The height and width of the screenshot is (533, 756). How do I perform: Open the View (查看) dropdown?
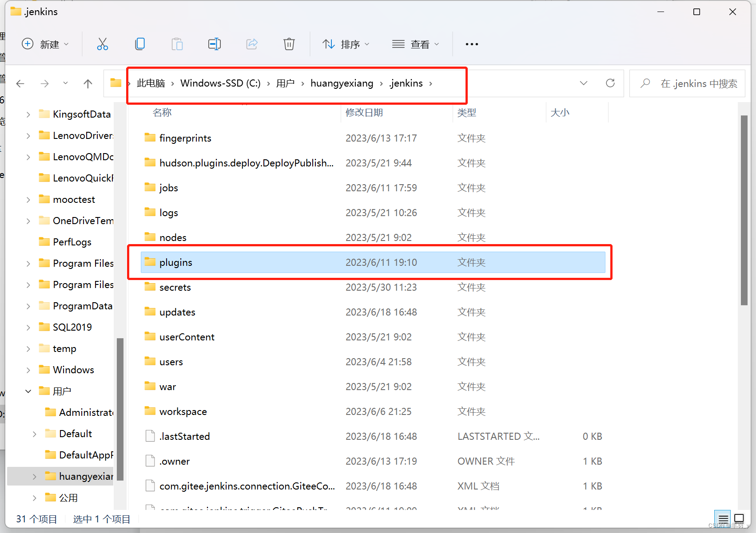[416, 44]
